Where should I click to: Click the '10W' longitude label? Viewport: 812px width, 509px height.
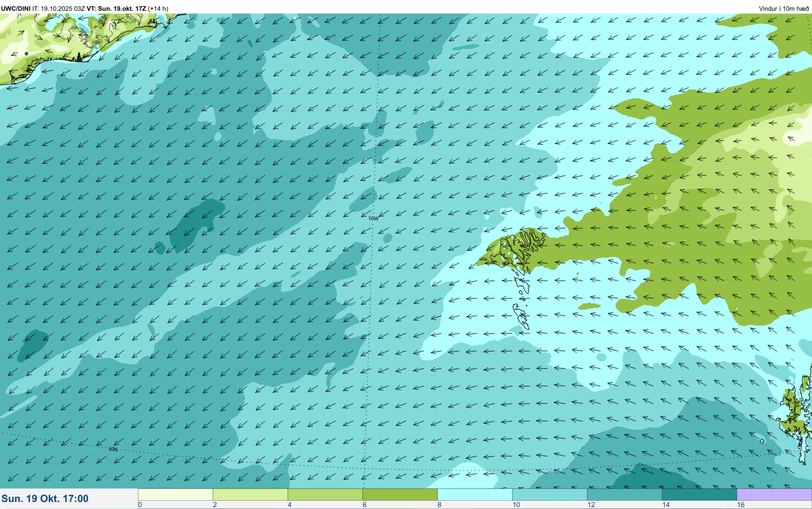pyautogui.click(x=373, y=218)
